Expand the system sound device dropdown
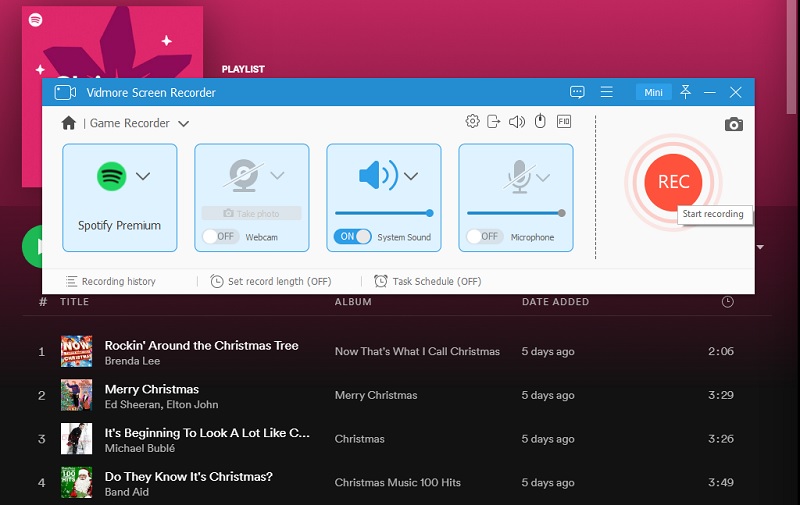This screenshot has height=505, width=800. pyautogui.click(x=410, y=177)
